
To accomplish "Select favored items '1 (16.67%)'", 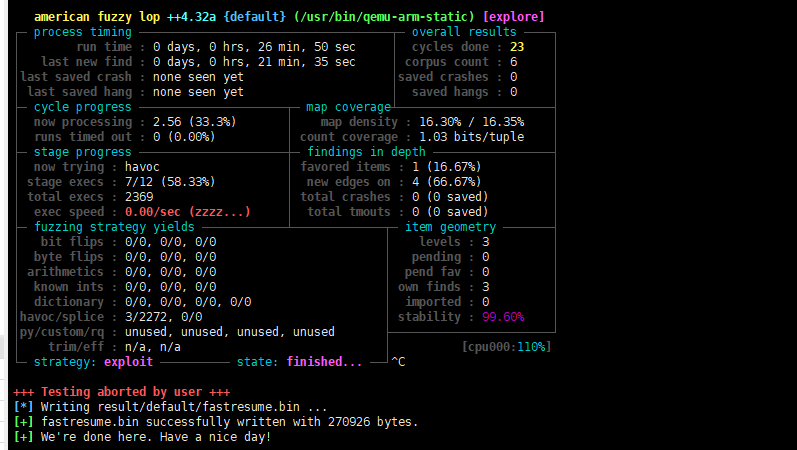I will 447,167.
